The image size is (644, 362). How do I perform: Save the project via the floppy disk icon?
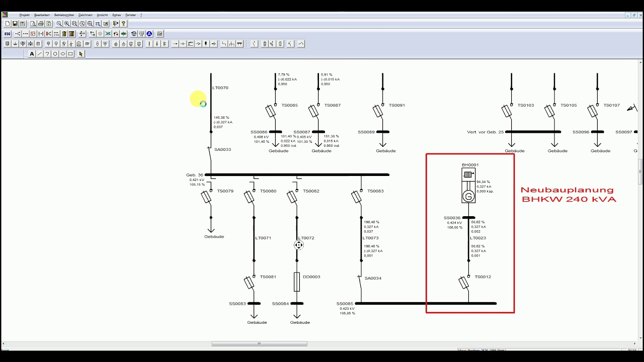click(x=15, y=24)
